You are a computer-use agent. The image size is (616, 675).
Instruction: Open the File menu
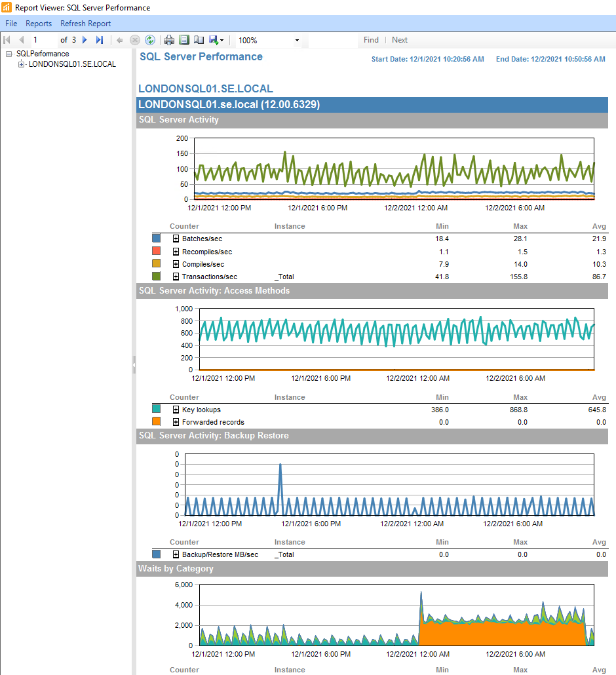10,23
